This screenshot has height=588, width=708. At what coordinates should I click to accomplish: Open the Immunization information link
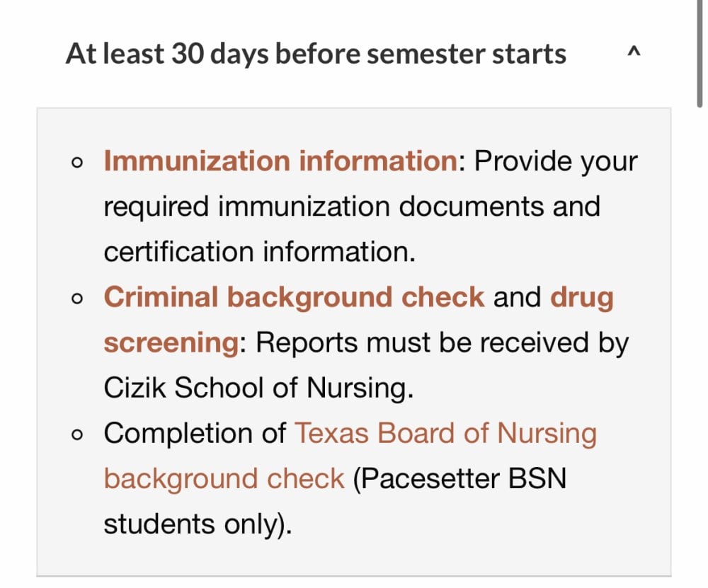(x=280, y=161)
